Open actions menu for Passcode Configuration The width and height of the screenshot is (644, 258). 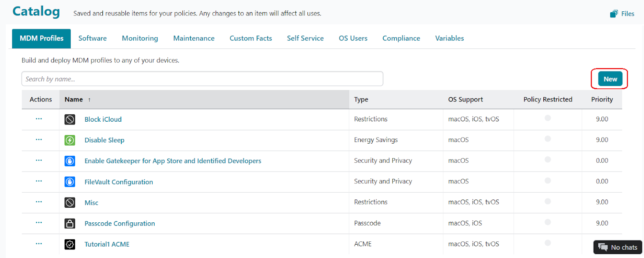click(x=39, y=223)
